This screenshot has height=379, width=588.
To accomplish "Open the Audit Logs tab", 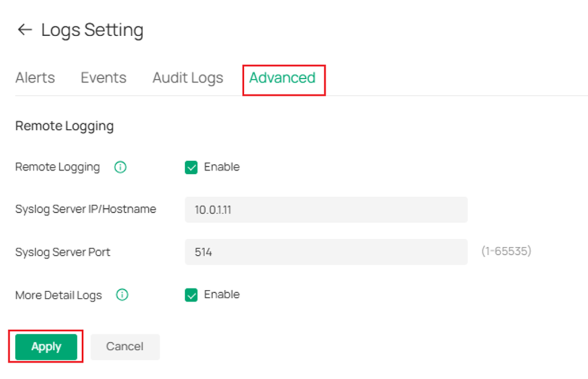I will (188, 78).
